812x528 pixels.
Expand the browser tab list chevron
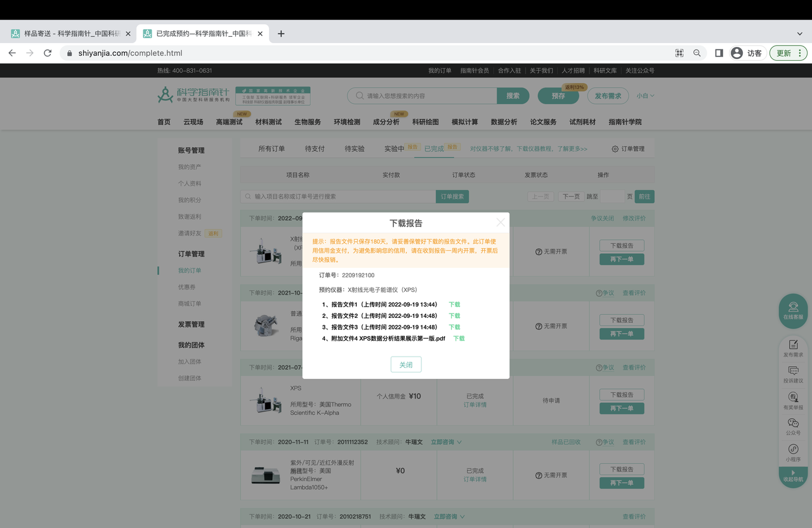[x=799, y=34]
